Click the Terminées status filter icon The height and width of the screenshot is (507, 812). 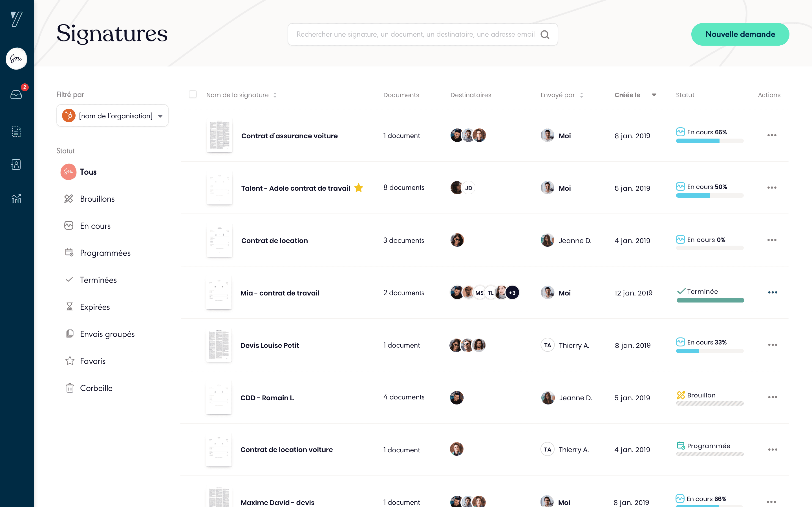point(69,280)
